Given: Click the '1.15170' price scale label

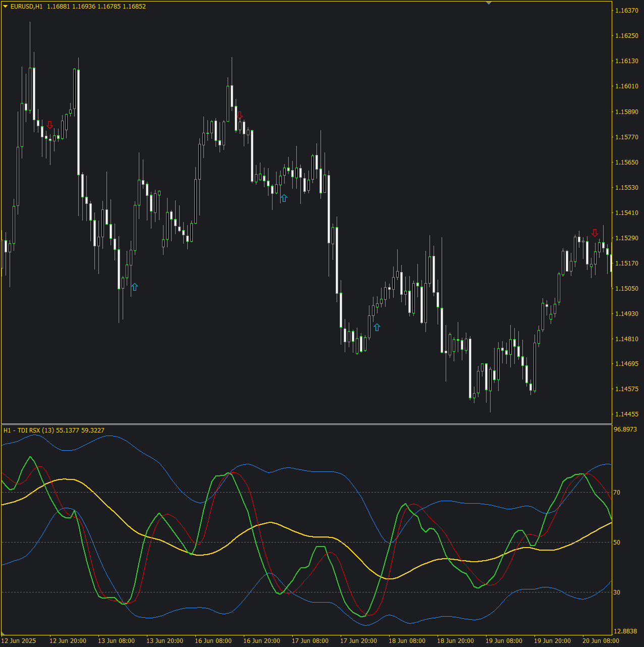Looking at the screenshot, I should tap(626, 263).
